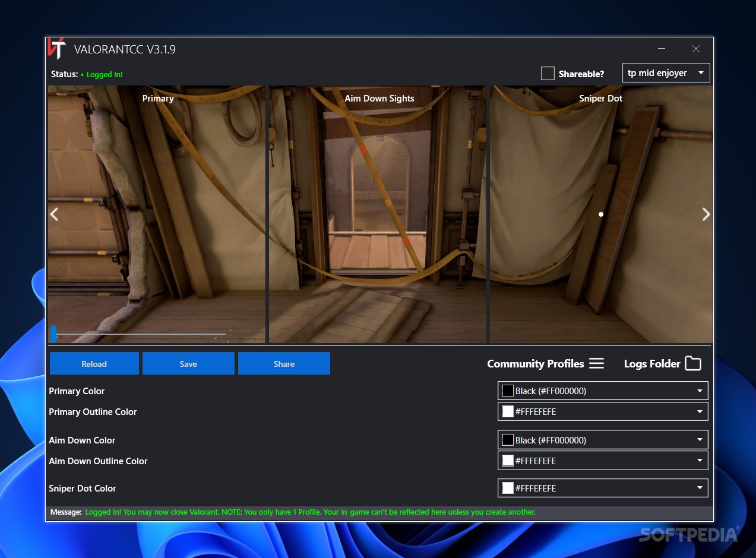Expand Aim Down Outline Color dropdown

tap(603, 461)
